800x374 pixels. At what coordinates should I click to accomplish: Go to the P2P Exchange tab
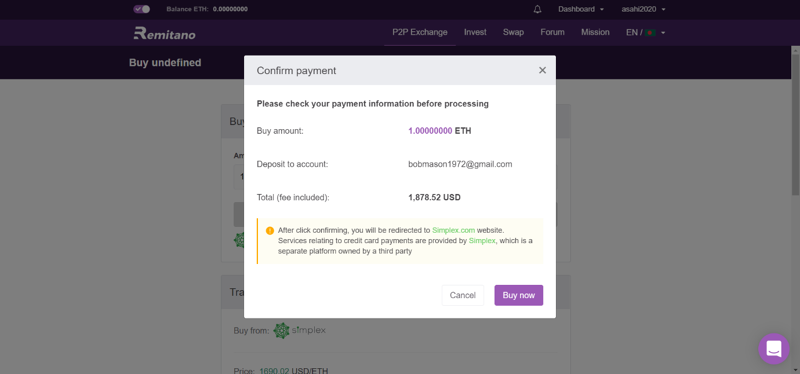coord(419,32)
